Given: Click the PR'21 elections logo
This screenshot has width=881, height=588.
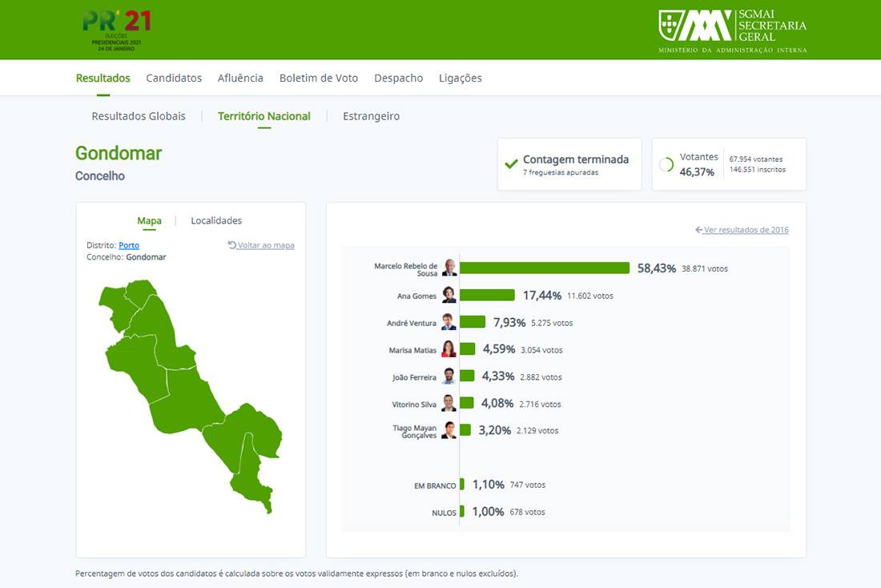Looking at the screenshot, I should coord(115,30).
